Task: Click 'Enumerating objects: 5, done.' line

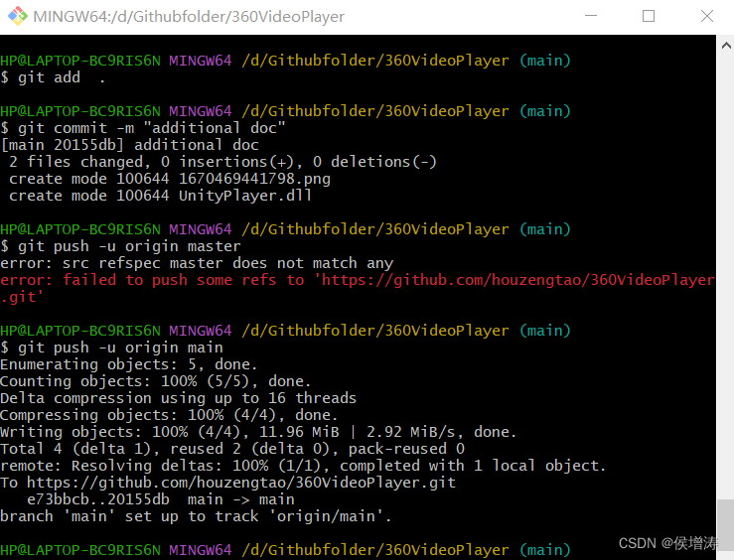Action: tap(129, 364)
